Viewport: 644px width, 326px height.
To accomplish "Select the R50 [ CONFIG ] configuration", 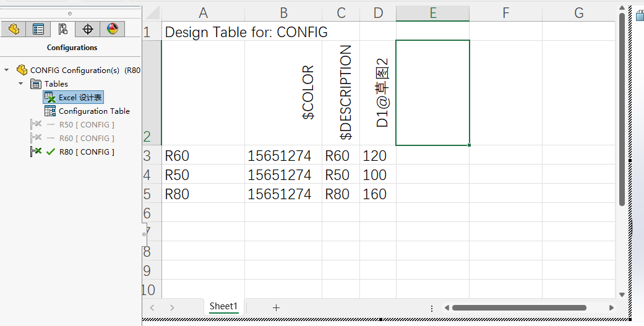I will coord(87,124).
